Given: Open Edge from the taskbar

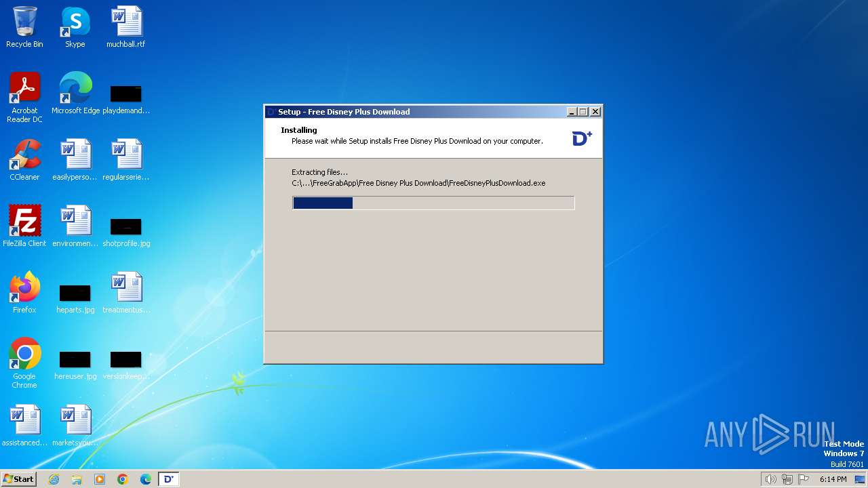Looking at the screenshot, I should [x=146, y=479].
